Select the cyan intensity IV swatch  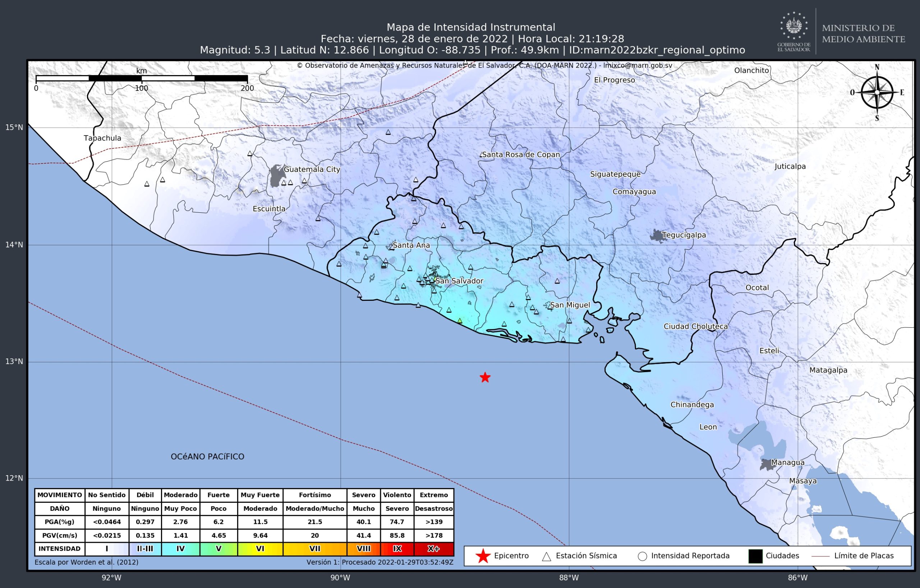pyautogui.click(x=181, y=549)
